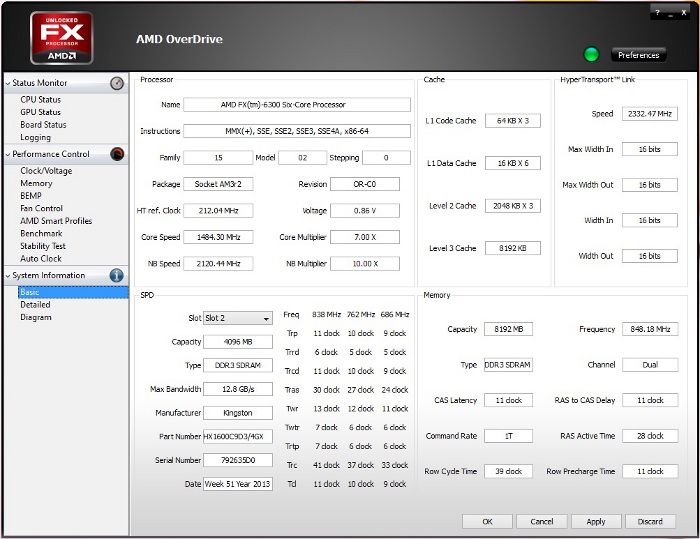Viewport: 700px width, 539px height.
Task: Open Fan Control page
Action: point(42,208)
